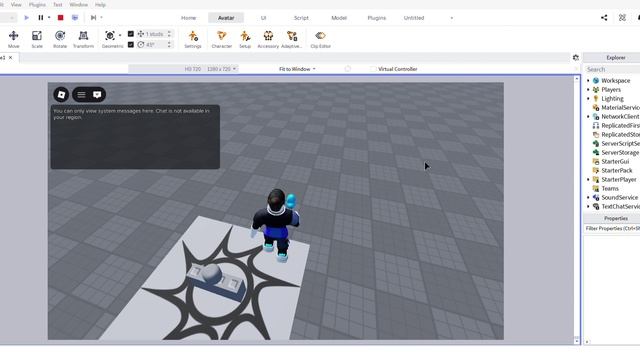Click the Lighting bulb icon
Viewport: 640px width, 360px height.
(x=596, y=99)
